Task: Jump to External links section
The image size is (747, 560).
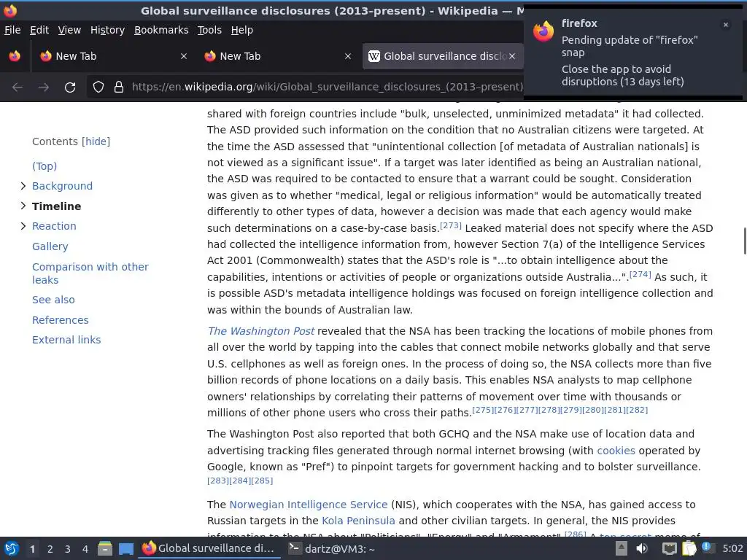Action: point(66,340)
